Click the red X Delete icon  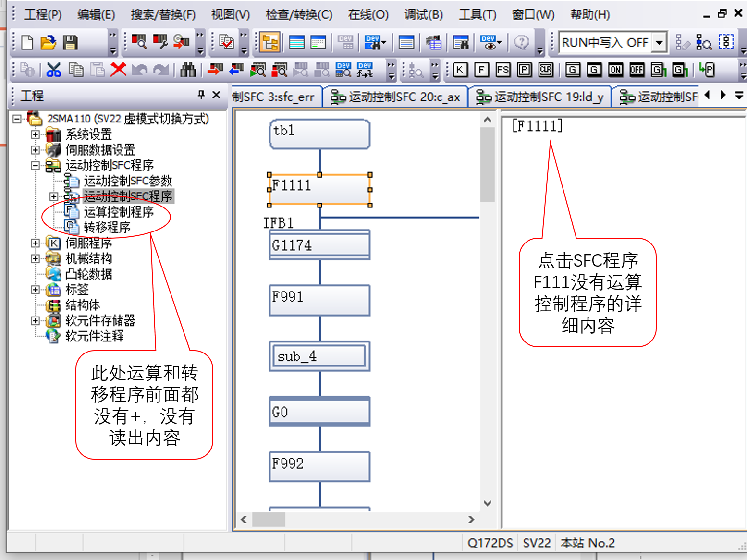click(118, 70)
